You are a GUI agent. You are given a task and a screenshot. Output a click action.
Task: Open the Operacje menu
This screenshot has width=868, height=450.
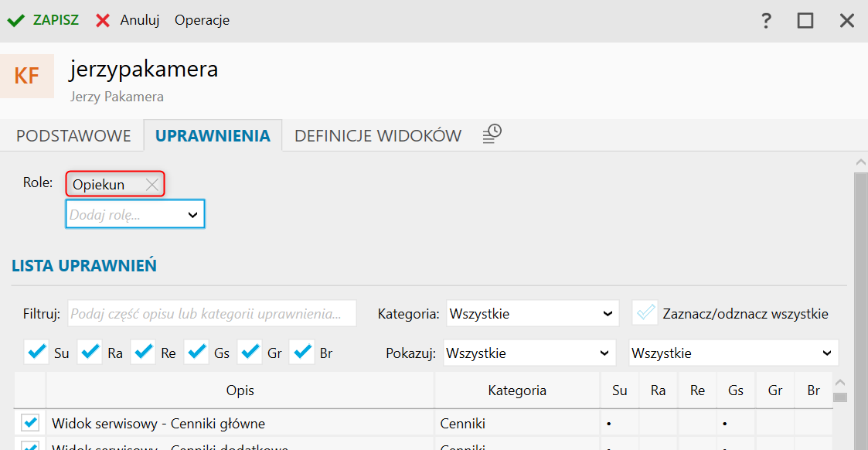click(x=202, y=21)
